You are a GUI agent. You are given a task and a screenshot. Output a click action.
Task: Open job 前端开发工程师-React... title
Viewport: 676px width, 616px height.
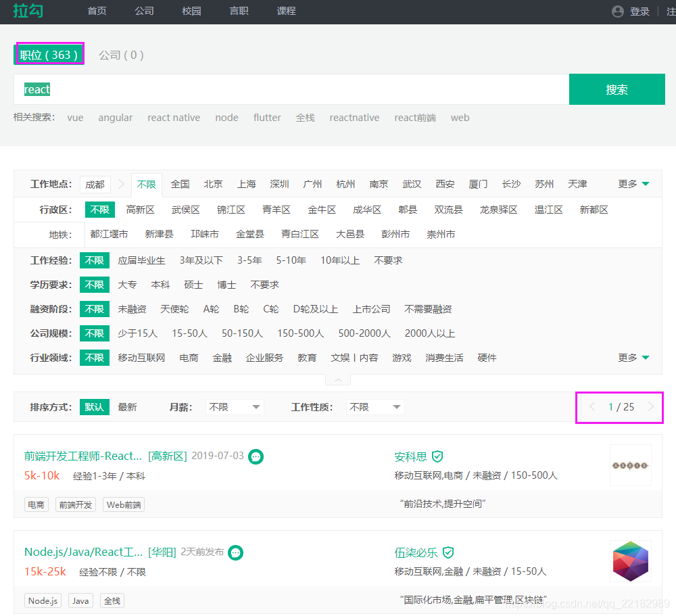click(82, 456)
